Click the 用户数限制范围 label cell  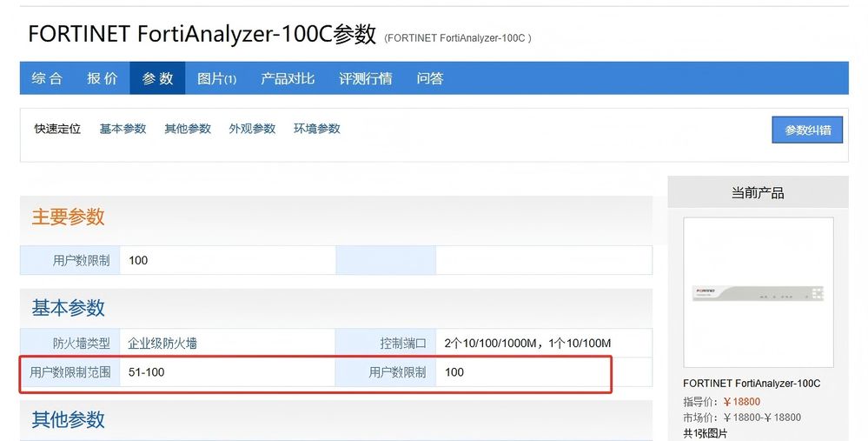pos(70,372)
